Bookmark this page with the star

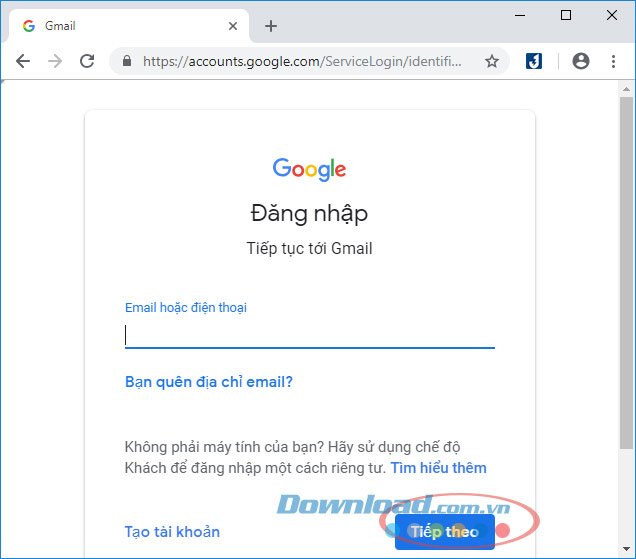tap(492, 61)
